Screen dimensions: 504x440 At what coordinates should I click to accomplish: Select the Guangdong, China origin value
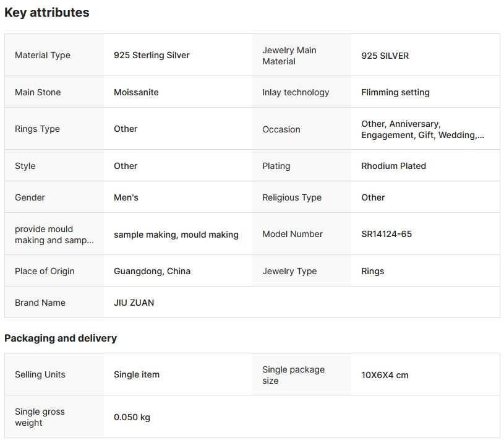coord(152,271)
